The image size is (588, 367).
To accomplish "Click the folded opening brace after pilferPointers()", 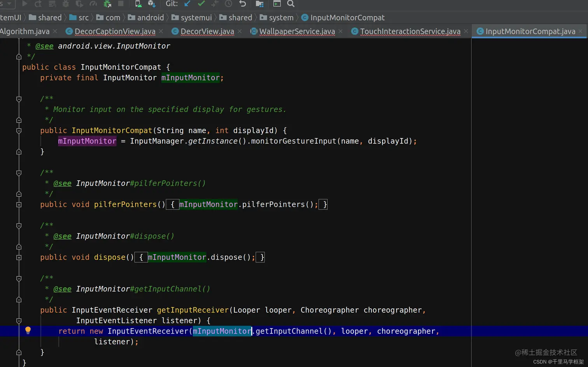I will point(173,204).
